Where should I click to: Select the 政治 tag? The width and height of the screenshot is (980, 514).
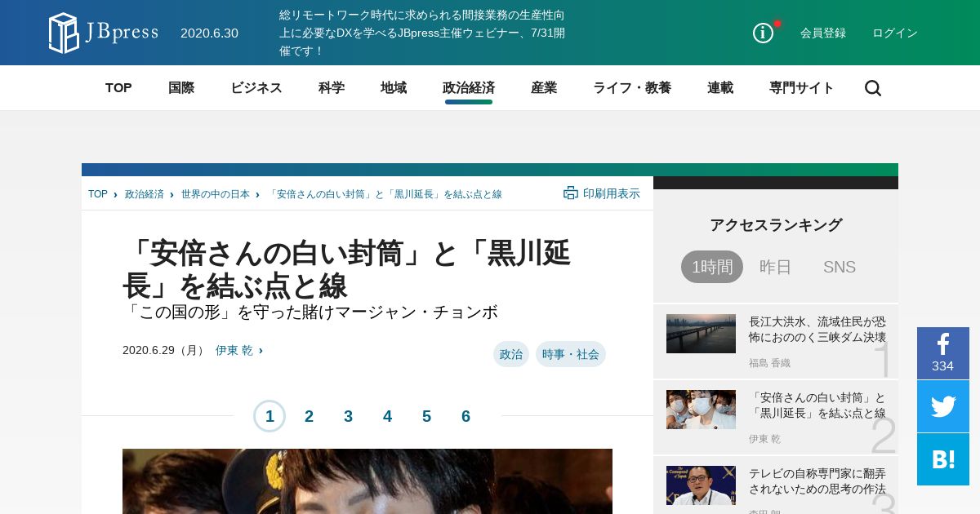point(511,354)
